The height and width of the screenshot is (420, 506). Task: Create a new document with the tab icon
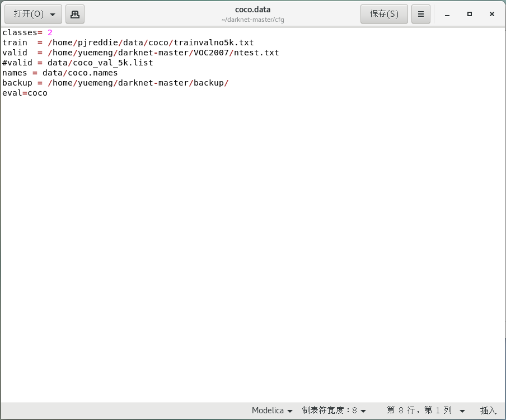point(75,14)
